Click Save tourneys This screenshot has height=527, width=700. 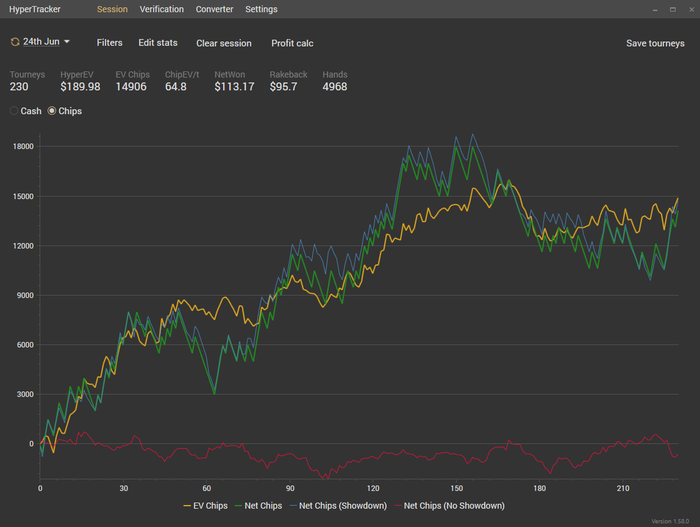click(655, 43)
